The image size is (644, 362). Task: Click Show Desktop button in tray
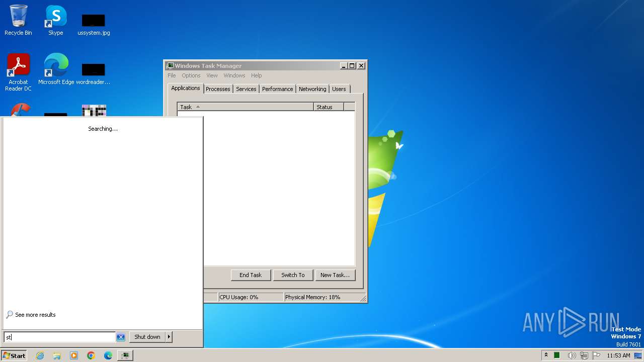[638, 355]
